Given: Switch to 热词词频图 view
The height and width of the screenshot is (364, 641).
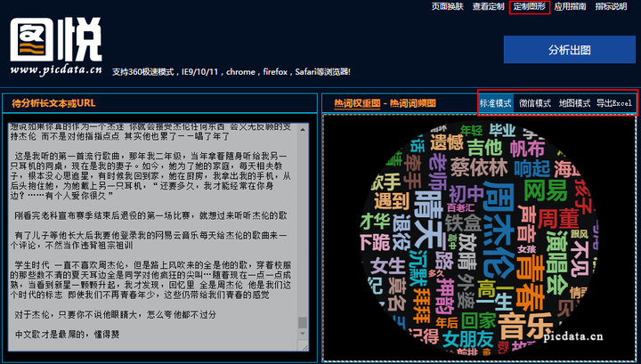Looking at the screenshot, I should (412, 103).
